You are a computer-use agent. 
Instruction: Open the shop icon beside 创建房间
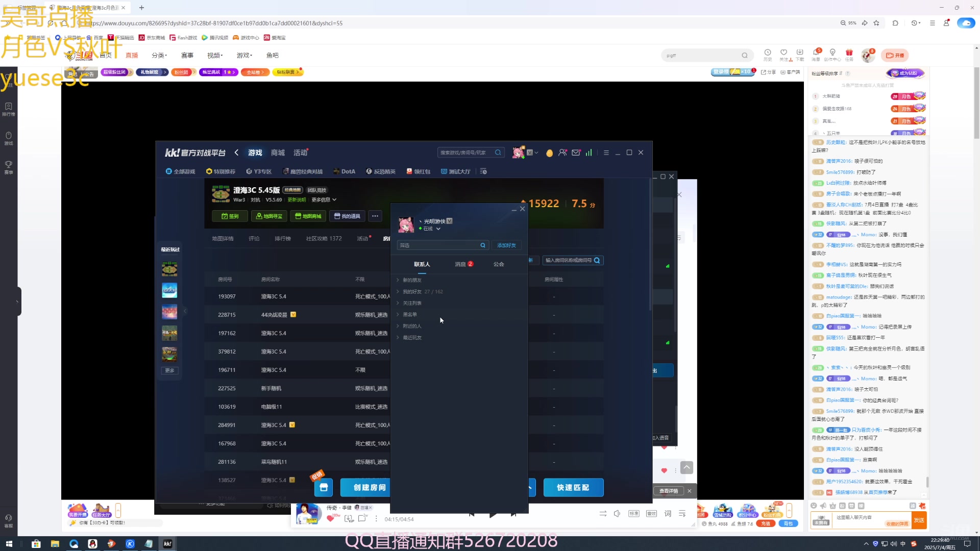pos(324,488)
